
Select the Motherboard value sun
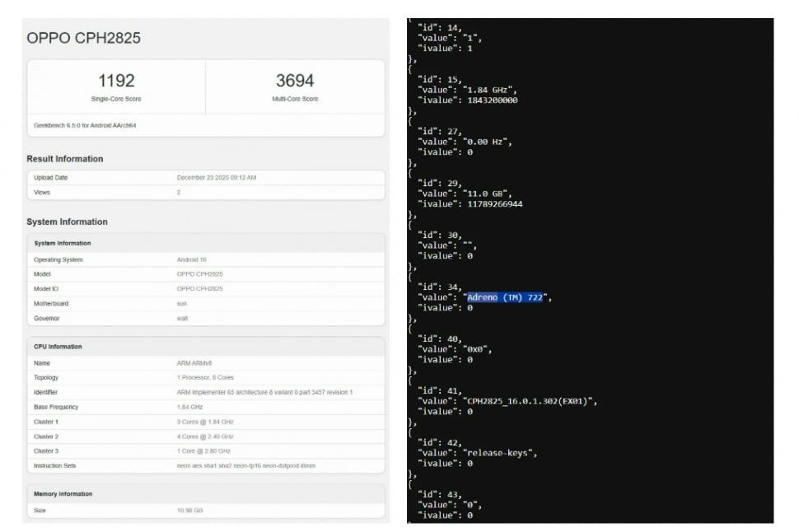point(182,303)
